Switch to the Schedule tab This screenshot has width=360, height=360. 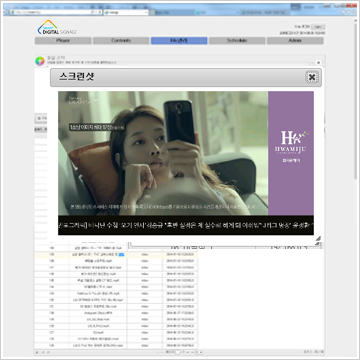click(237, 41)
